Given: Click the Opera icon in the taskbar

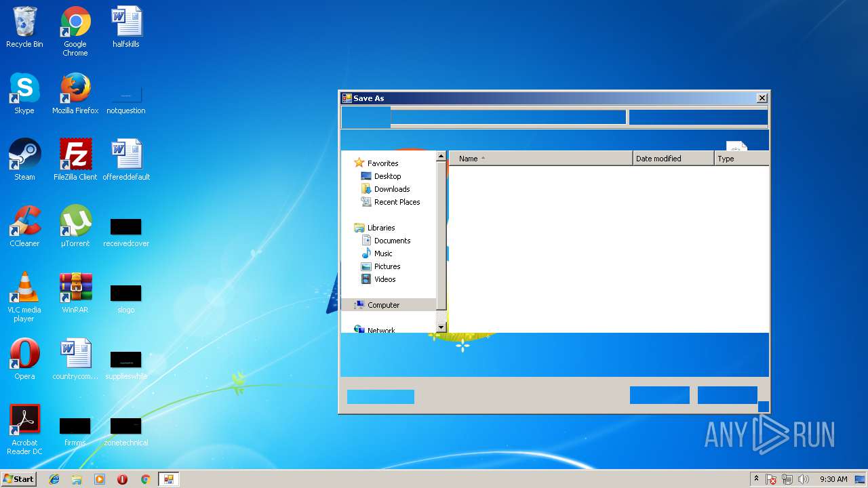Looking at the screenshot, I should pos(123,479).
